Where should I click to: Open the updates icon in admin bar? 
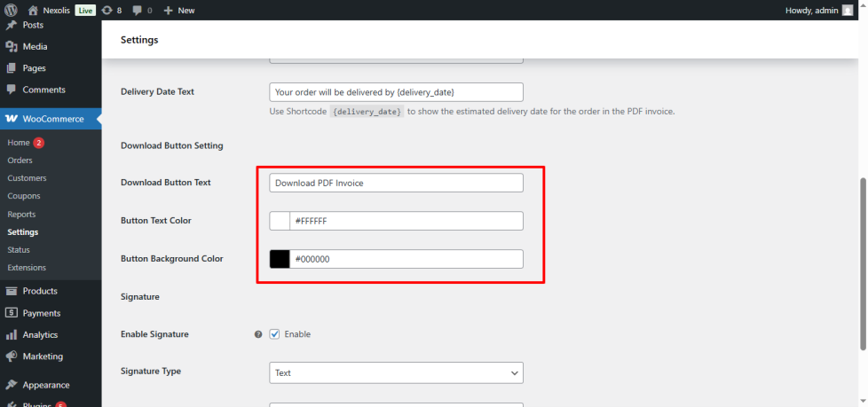(x=107, y=10)
